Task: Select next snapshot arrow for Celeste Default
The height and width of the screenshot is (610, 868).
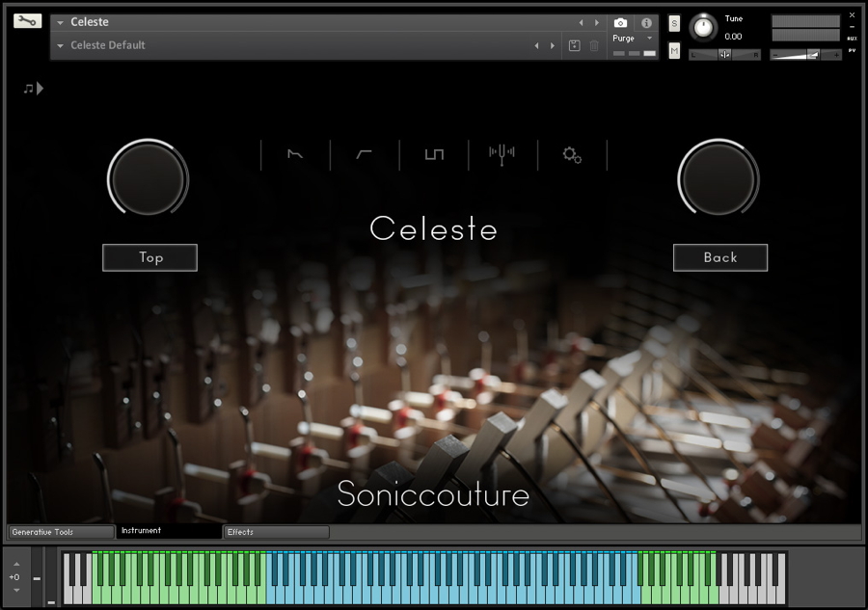Action: [552, 46]
